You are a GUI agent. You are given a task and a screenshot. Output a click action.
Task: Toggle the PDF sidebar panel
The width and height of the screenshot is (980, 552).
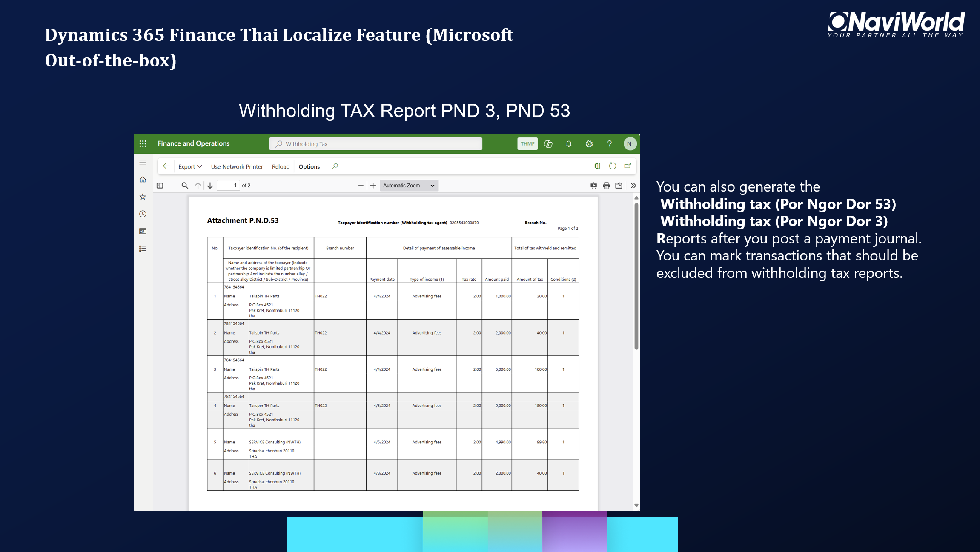tap(160, 186)
